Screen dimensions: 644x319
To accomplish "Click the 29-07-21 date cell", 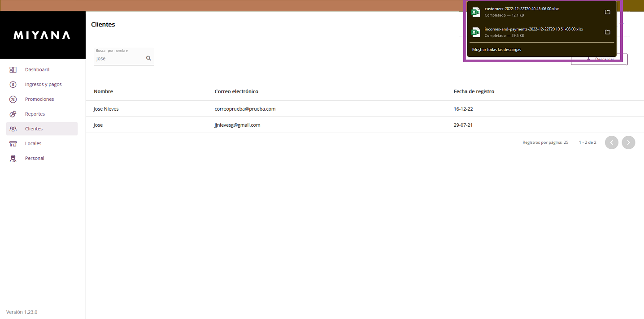I will (463, 125).
